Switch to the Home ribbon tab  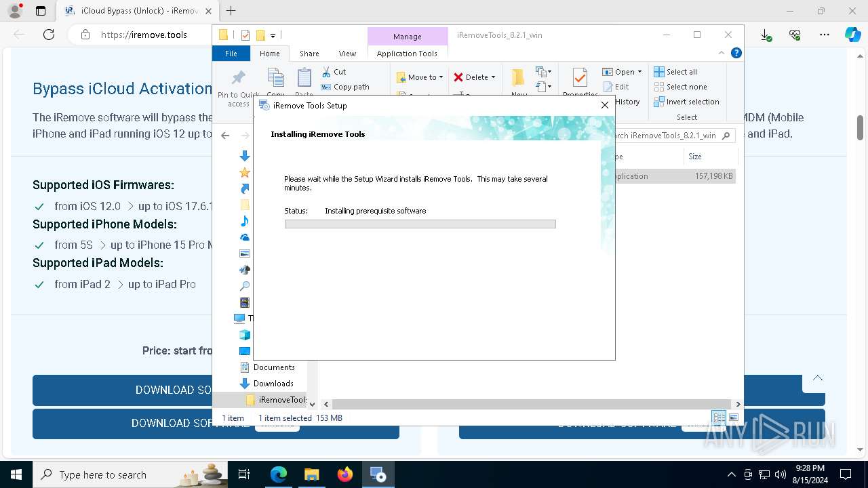click(269, 54)
